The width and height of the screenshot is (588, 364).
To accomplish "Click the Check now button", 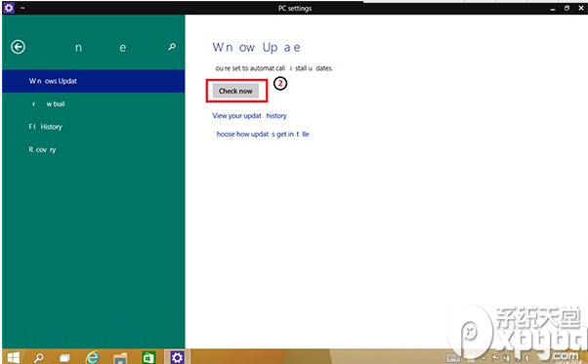I will pos(235,91).
